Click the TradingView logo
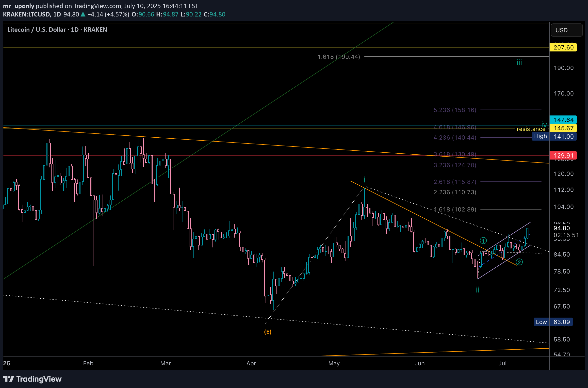The height and width of the screenshot is (388, 588). pyautogui.click(x=32, y=379)
